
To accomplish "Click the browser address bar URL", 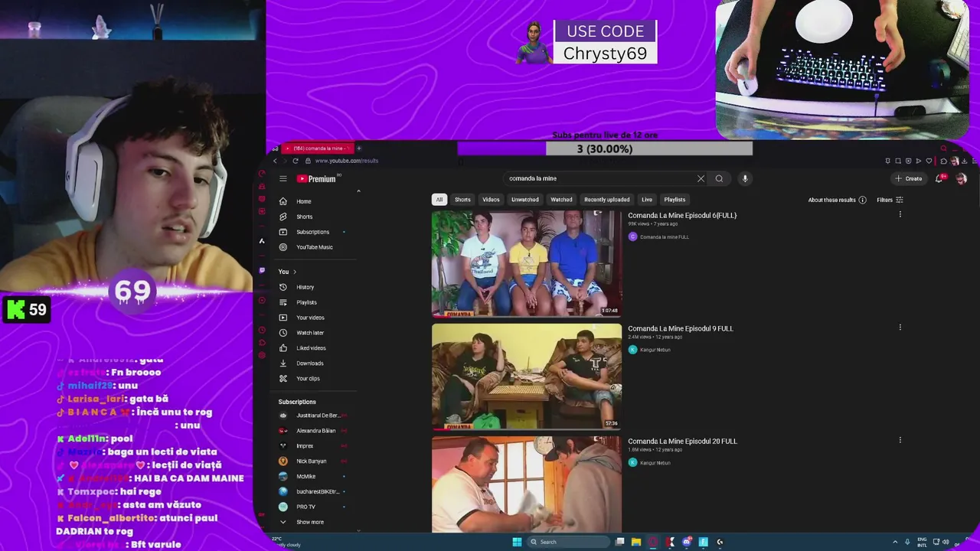I will click(346, 161).
